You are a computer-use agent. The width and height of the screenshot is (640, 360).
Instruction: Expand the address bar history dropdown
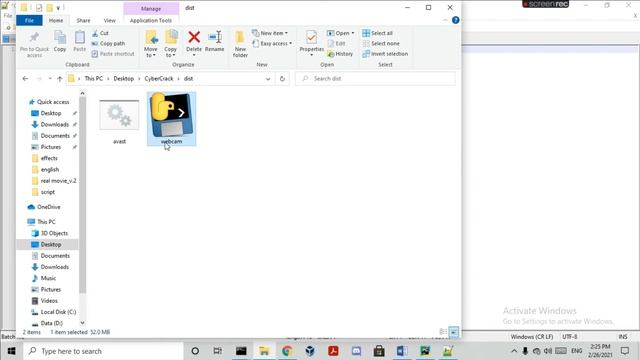click(x=268, y=79)
